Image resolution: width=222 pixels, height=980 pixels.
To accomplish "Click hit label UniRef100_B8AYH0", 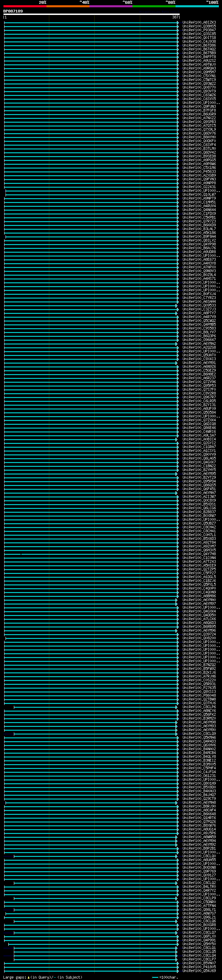I will pos(199,137).
